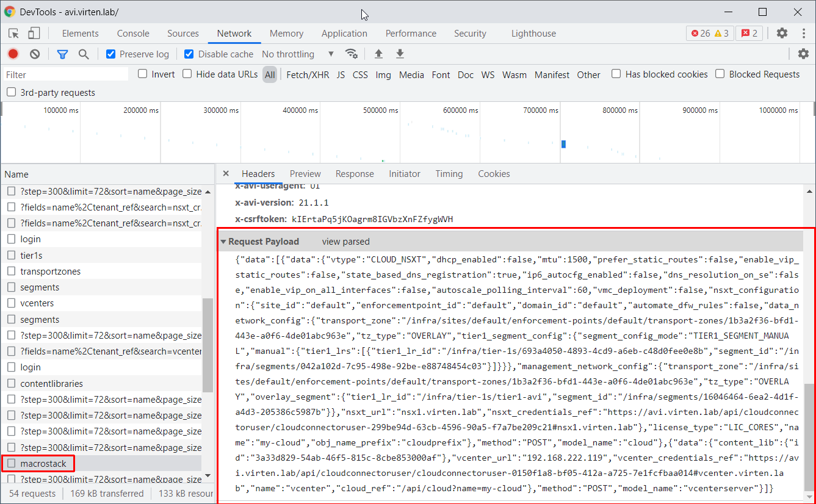Viewport: 816px width, 504px height.
Task: Open the No throttling dropdown
Action: pos(298,54)
